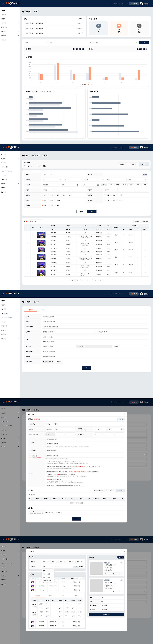Screen dimensions: 153x644
Task: Click the 회사명 input field
Action: coord(95,316)
